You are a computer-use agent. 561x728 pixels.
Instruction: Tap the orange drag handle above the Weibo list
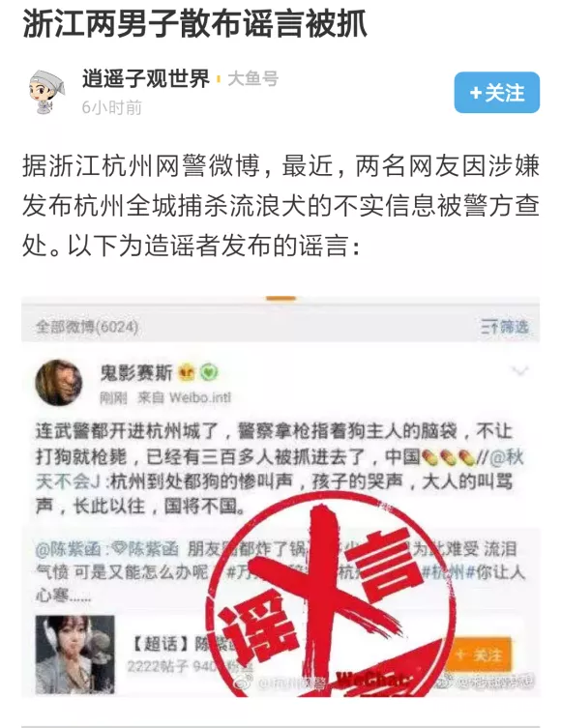tap(280, 299)
